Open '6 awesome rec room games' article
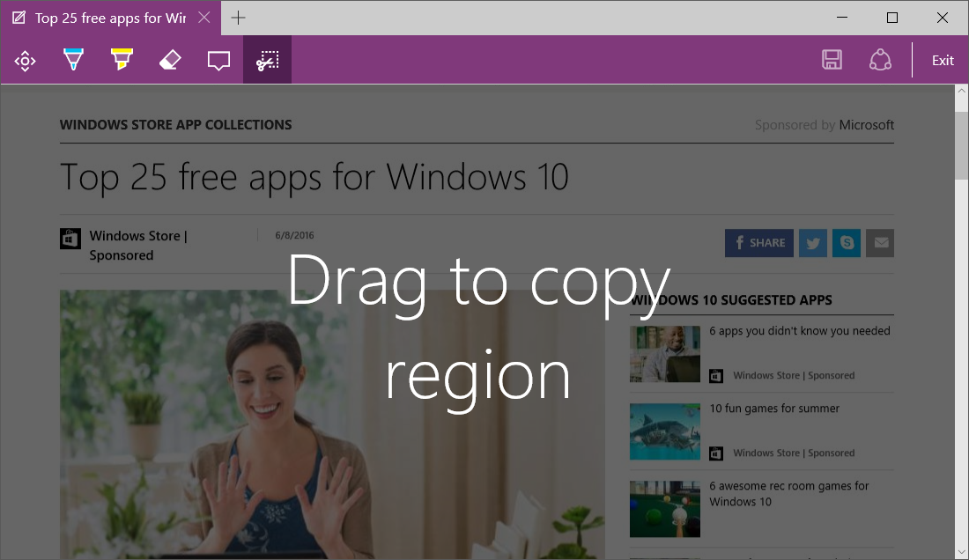This screenshot has width=969, height=560. click(789, 494)
